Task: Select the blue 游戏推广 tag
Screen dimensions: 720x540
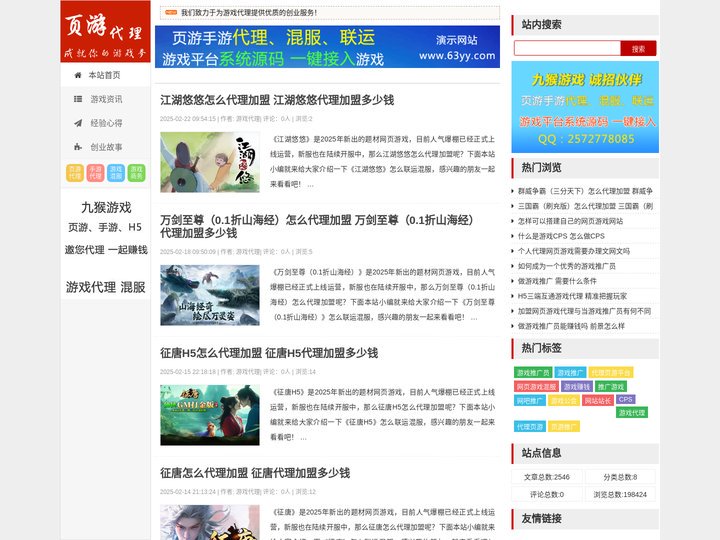Action: 570,372
